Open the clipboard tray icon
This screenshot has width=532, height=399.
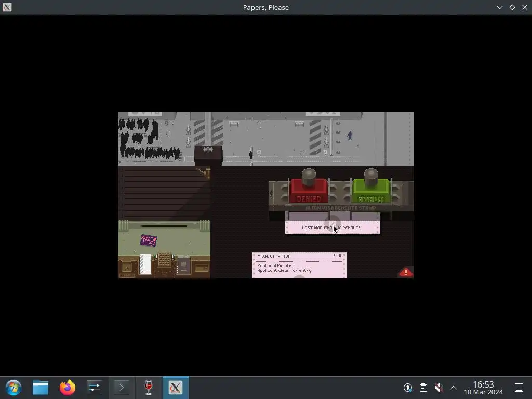pos(423,388)
